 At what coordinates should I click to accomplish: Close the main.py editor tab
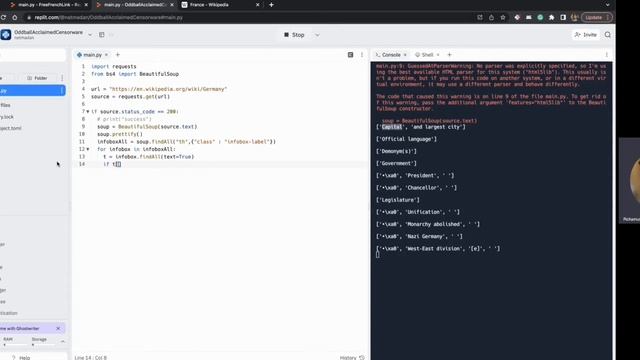tap(107, 55)
